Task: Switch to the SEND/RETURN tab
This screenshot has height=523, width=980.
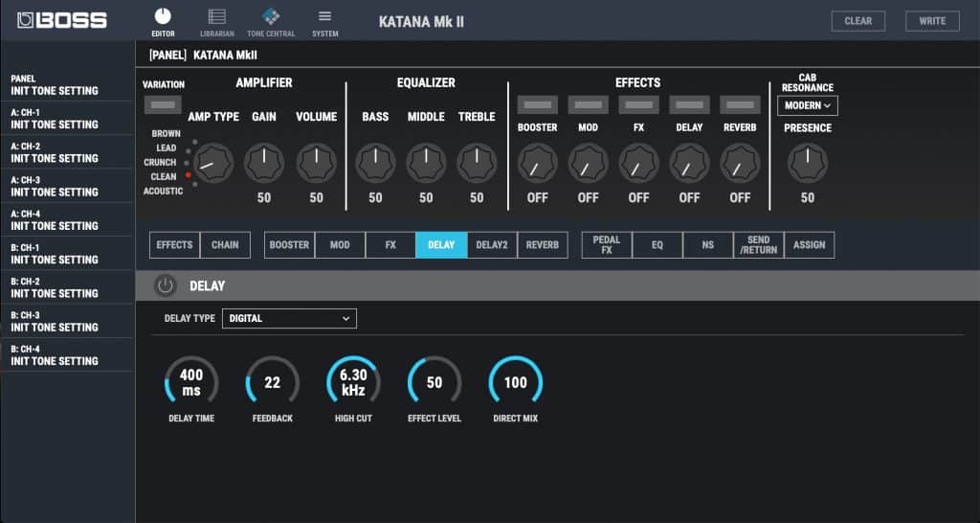Action: point(759,245)
